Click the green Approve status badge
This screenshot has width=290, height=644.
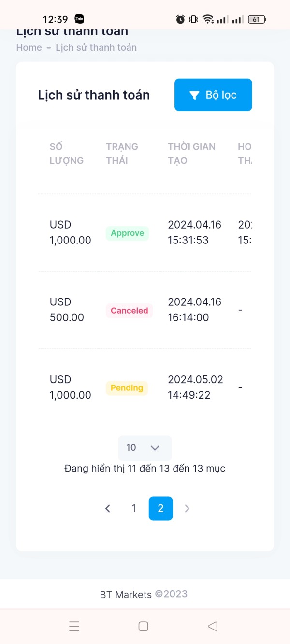pyautogui.click(x=127, y=233)
